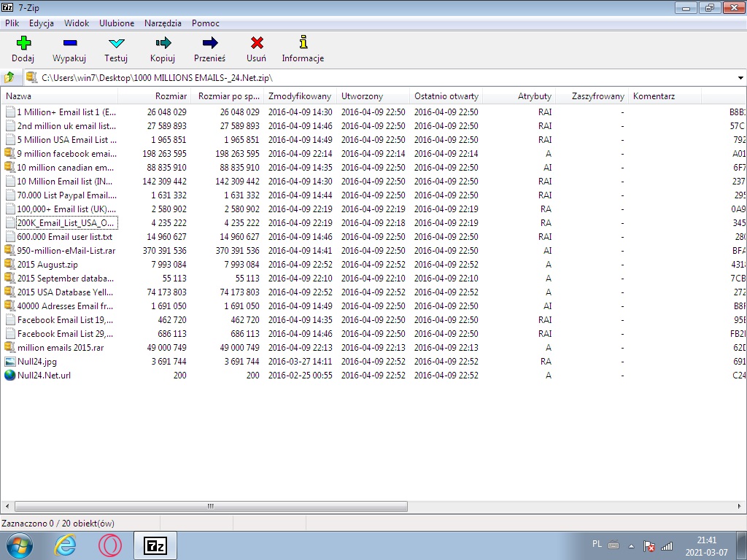
Task: Click image icon of Null24.jpg
Action: [10, 362]
